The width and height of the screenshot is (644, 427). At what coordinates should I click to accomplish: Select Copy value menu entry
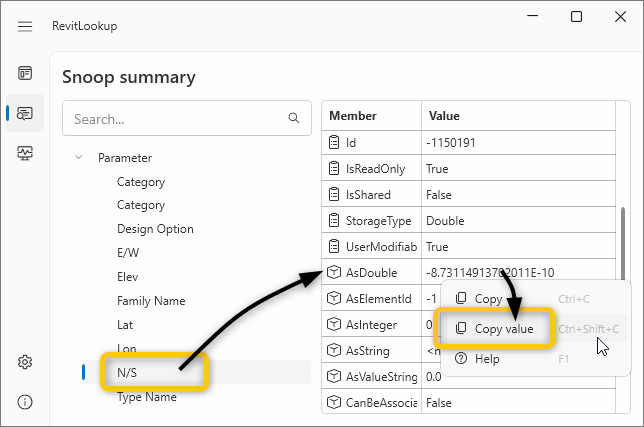(x=503, y=329)
